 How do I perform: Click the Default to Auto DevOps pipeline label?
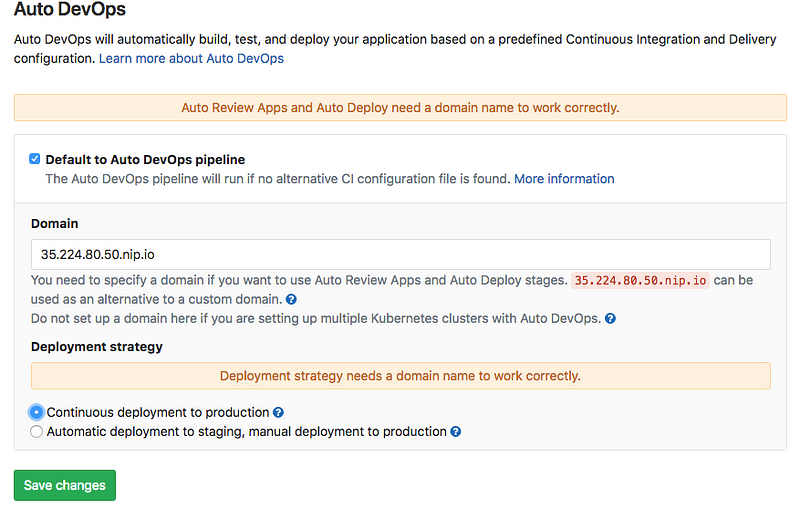tap(145, 160)
